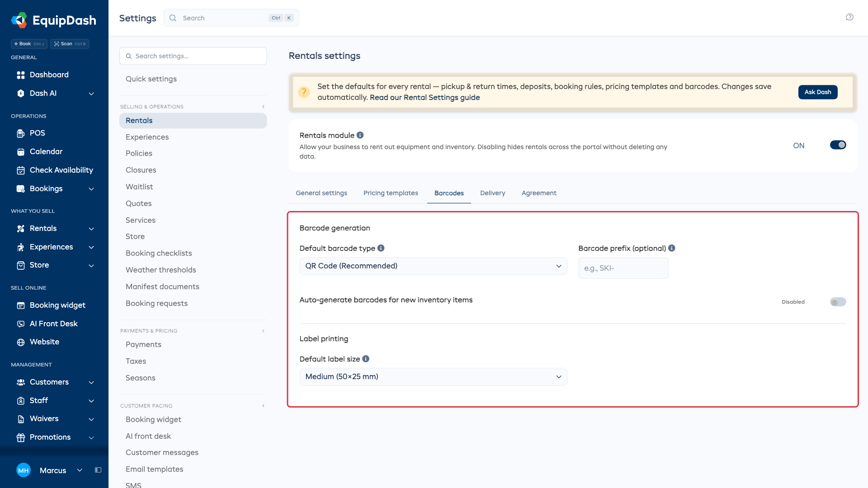This screenshot has height=488, width=868.
Task: Collapse the sidebar with the panel icon
Action: point(98,470)
